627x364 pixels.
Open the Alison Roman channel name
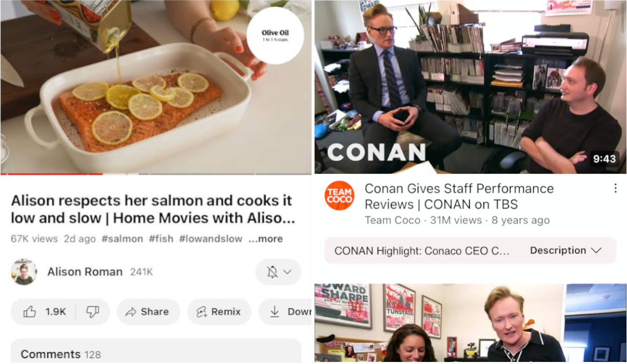[x=85, y=272]
